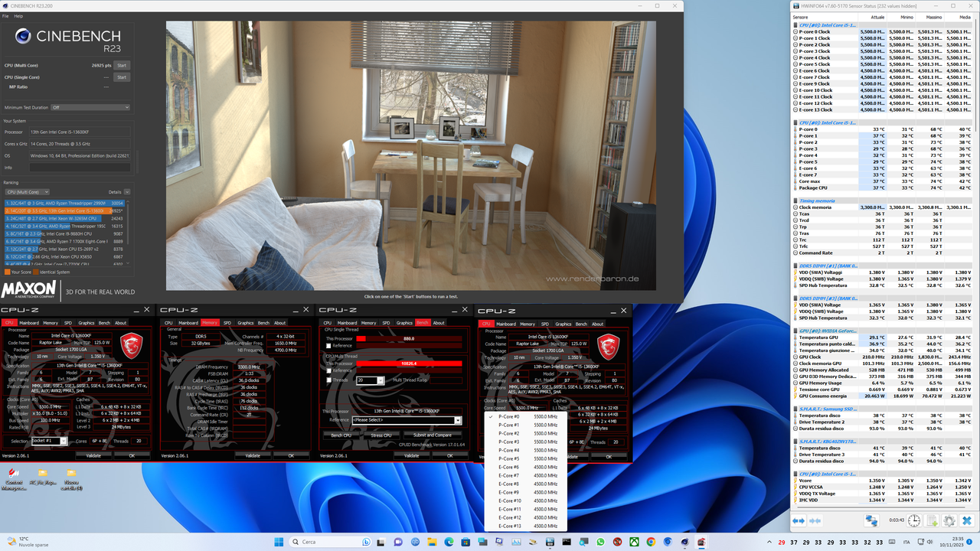Image resolution: width=980 pixels, height=551 pixels.
Task: Click the blue back arrows icon in HWiNFO
Action: (x=799, y=521)
